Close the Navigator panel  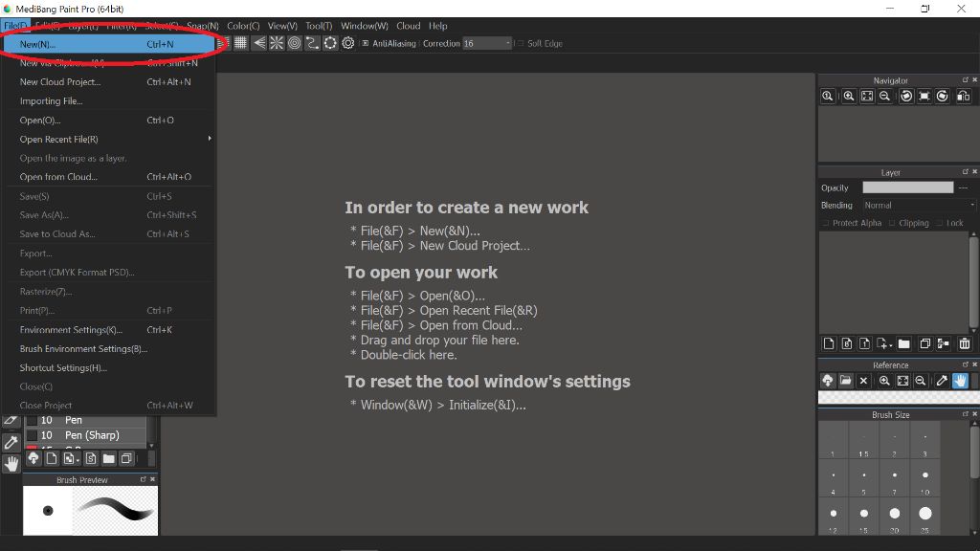click(974, 80)
